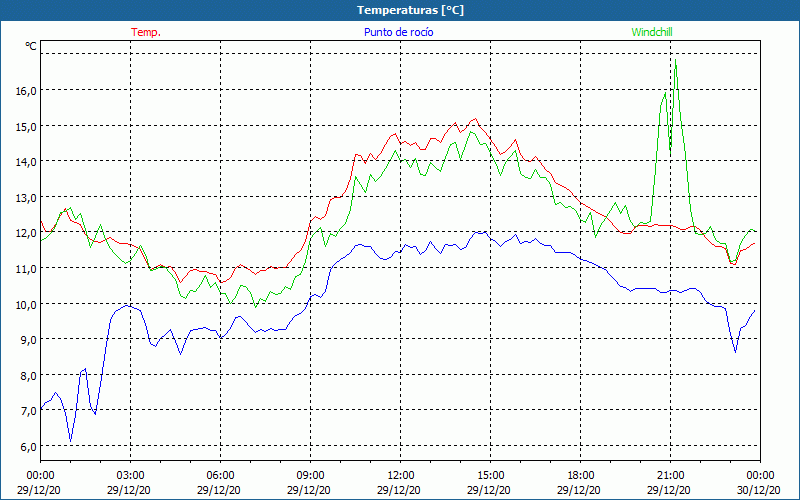
Task: Click the 15,0 y-axis value
Action: click(26, 127)
